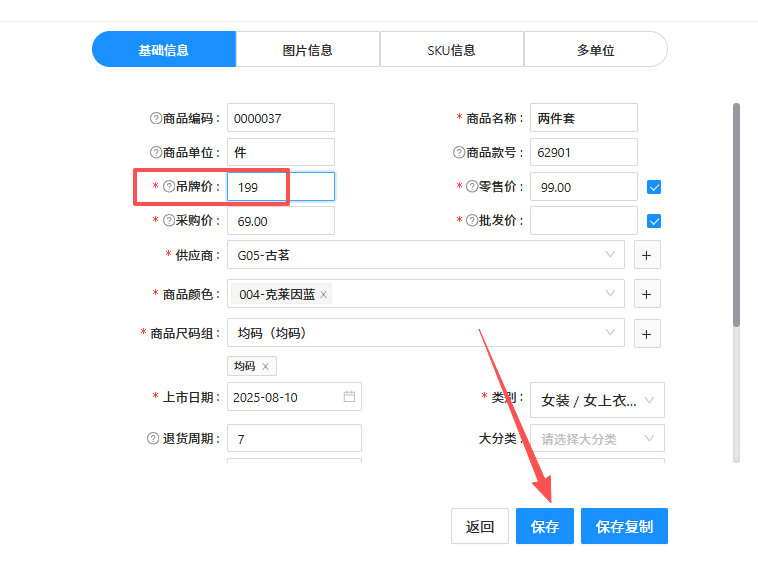The image size is (758, 583).
Task: Remove the 均码 size tag
Action: pyautogui.click(x=265, y=366)
